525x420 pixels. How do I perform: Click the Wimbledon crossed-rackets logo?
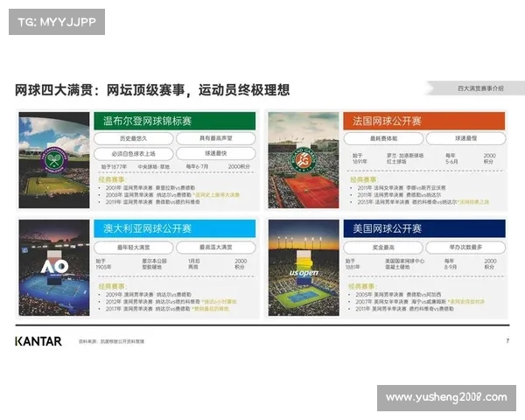coord(54,159)
